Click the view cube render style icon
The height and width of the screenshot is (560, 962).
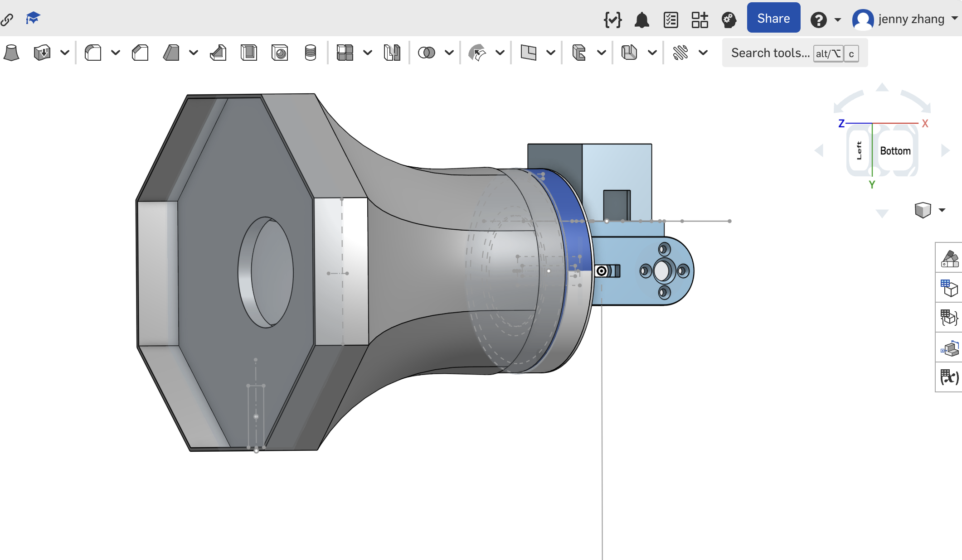pyautogui.click(x=923, y=210)
